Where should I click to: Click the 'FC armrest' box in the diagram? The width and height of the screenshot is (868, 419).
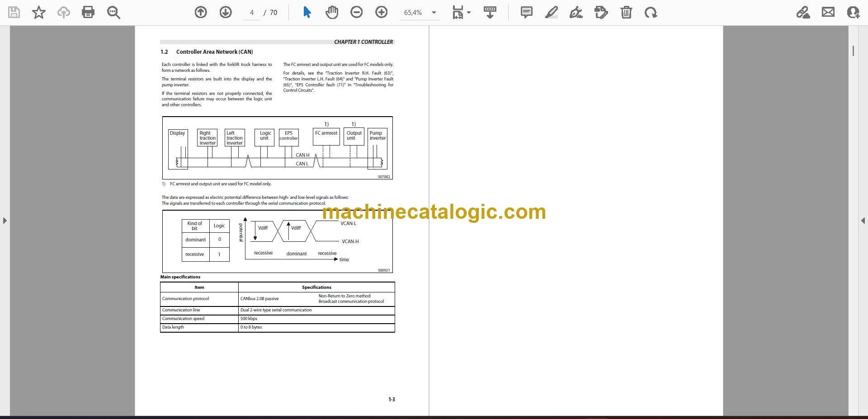[x=326, y=137]
